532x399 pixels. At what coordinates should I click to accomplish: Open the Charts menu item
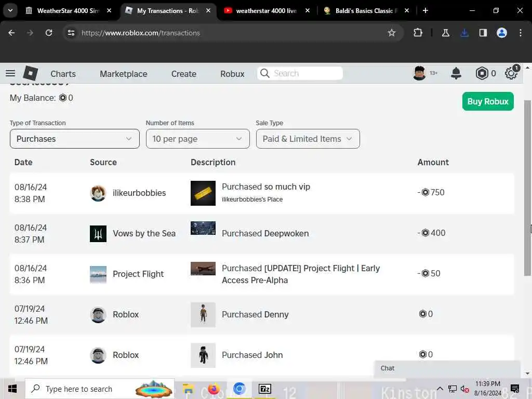coord(63,74)
